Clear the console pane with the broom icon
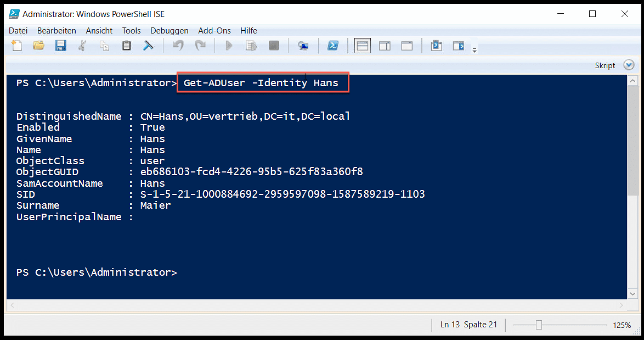This screenshot has height=340, width=644. coord(148,46)
